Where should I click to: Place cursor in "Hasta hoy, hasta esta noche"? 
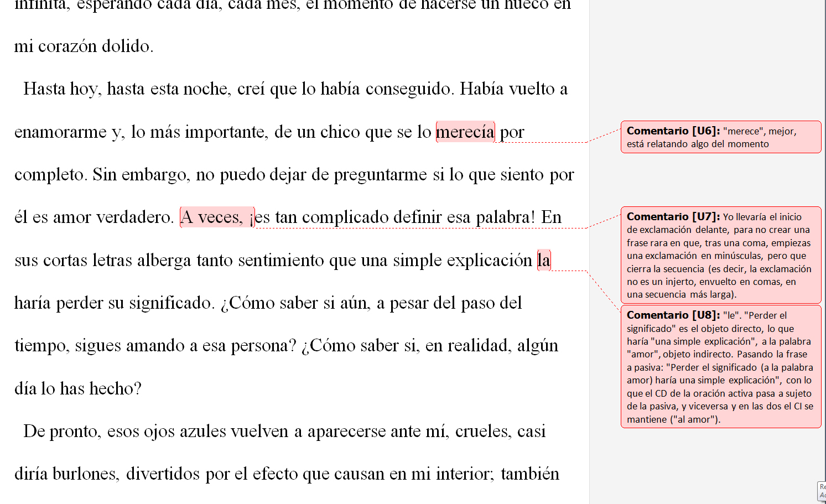[127, 89]
